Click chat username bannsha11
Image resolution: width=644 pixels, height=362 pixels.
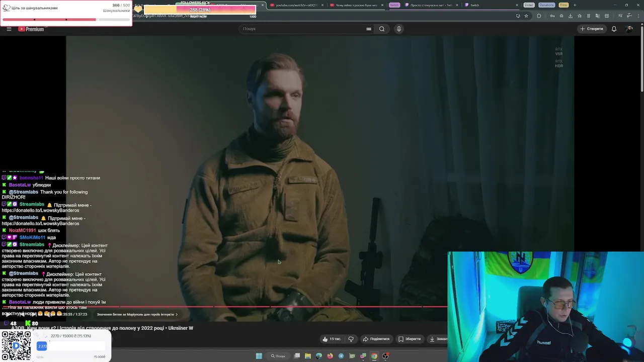[x=31, y=178]
